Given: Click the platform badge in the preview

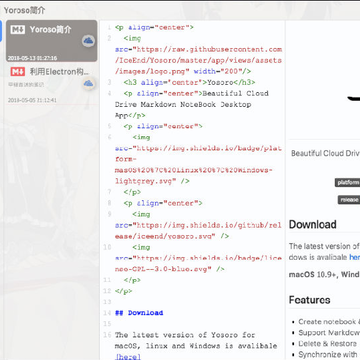Looking at the screenshot, I should pyautogui.click(x=347, y=182).
